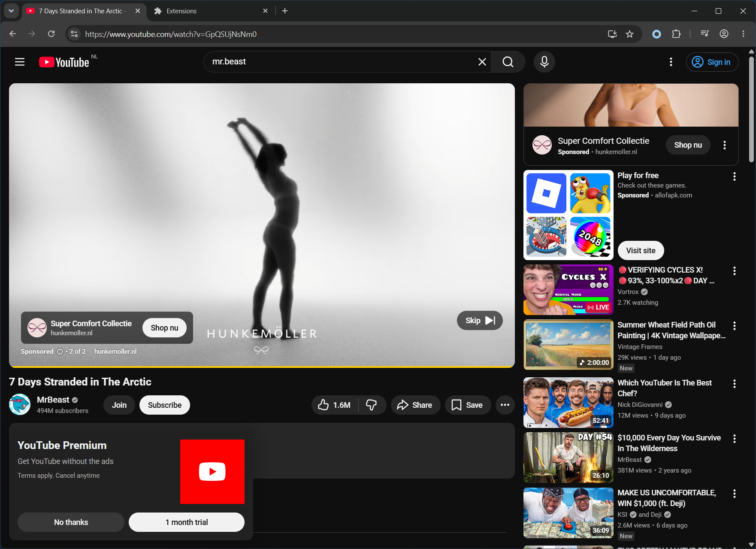Open more actions three-dot button under video
This screenshot has width=756, height=549.
tap(505, 405)
